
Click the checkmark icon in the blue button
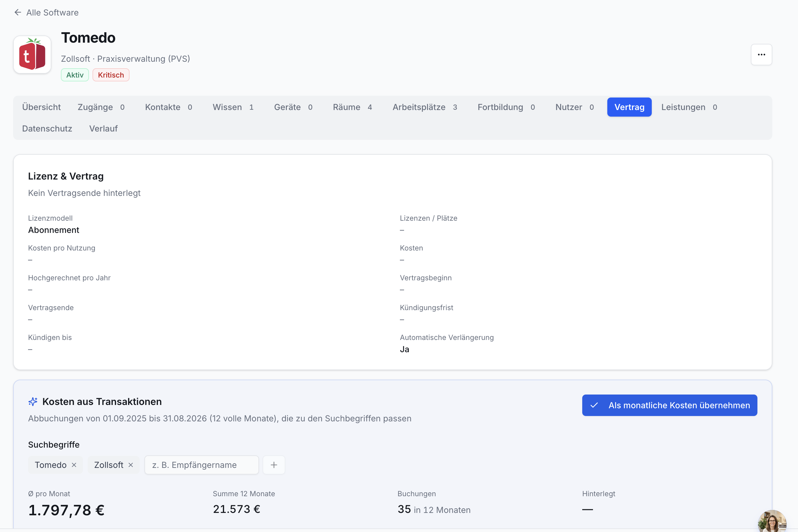tap(594, 405)
